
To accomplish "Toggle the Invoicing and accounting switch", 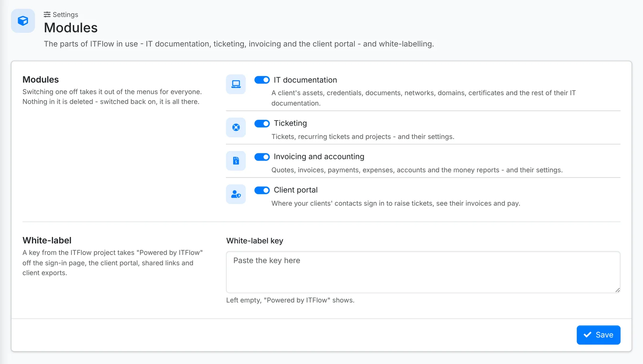I will coord(262,157).
